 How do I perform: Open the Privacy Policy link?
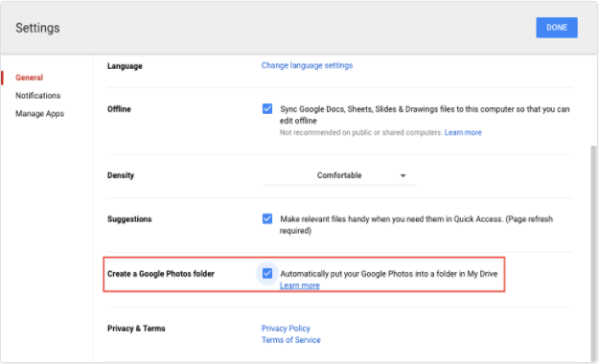click(286, 329)
